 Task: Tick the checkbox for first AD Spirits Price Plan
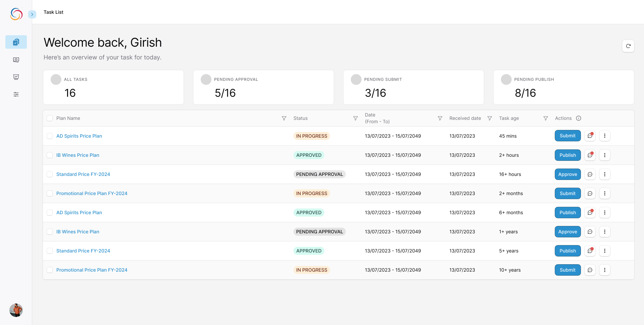(50, 136)
